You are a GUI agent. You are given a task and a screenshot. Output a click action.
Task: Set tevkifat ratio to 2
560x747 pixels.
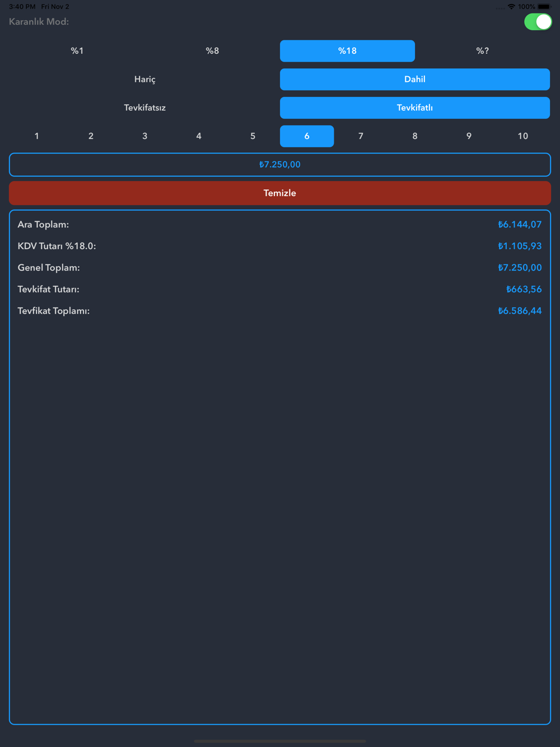(x=91, y=136)
